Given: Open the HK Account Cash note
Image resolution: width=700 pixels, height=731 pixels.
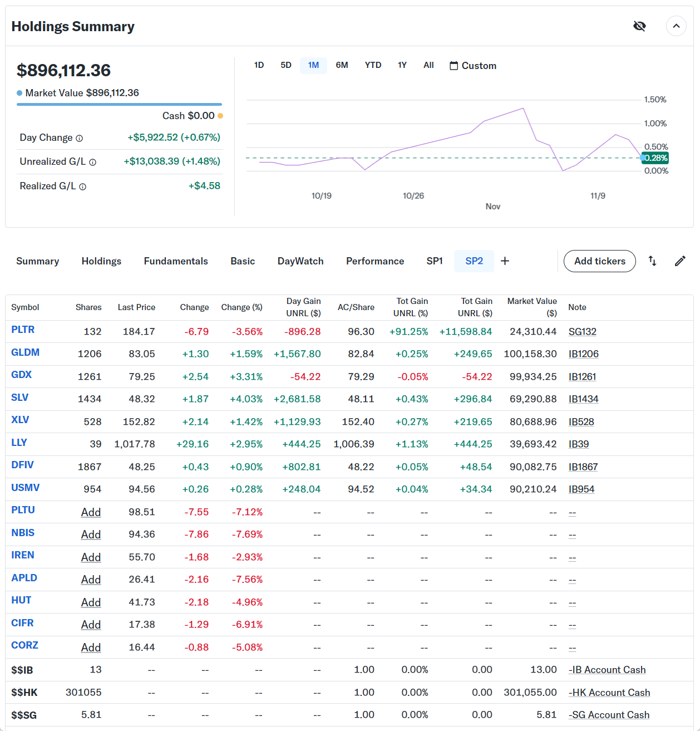Looking at the screenshot, I should click(609, 693).
